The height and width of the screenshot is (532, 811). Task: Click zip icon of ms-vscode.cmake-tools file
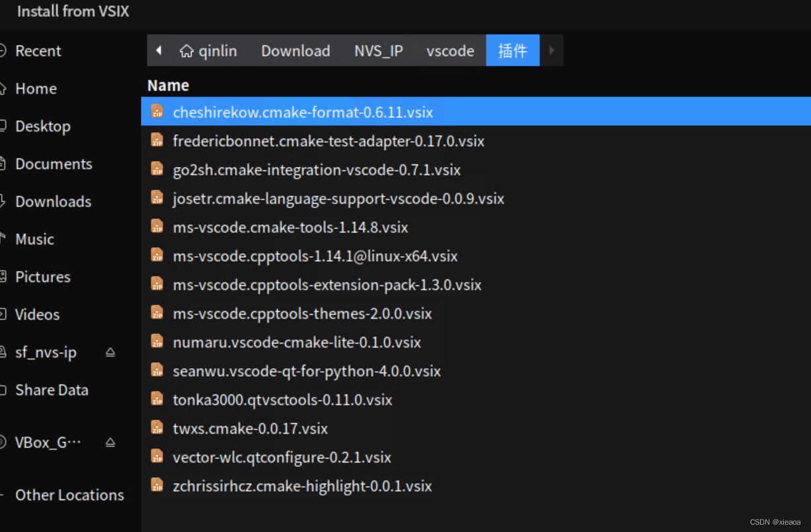(157, 226)
